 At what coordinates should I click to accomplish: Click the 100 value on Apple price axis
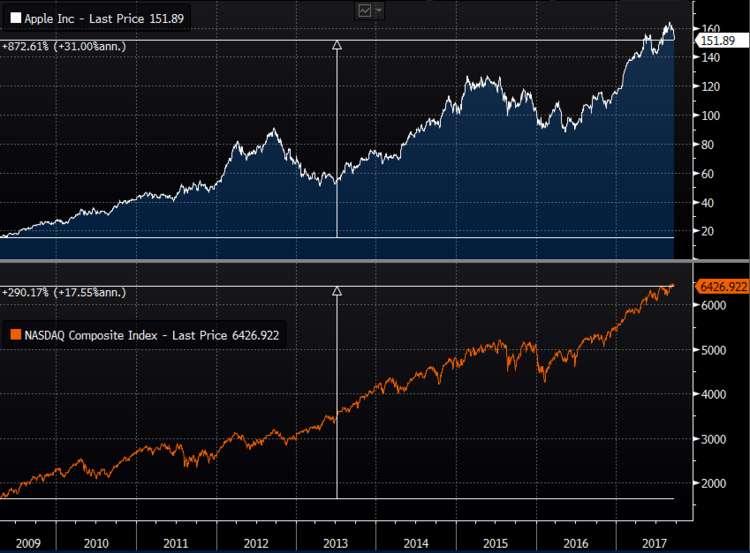click(710, 116)
